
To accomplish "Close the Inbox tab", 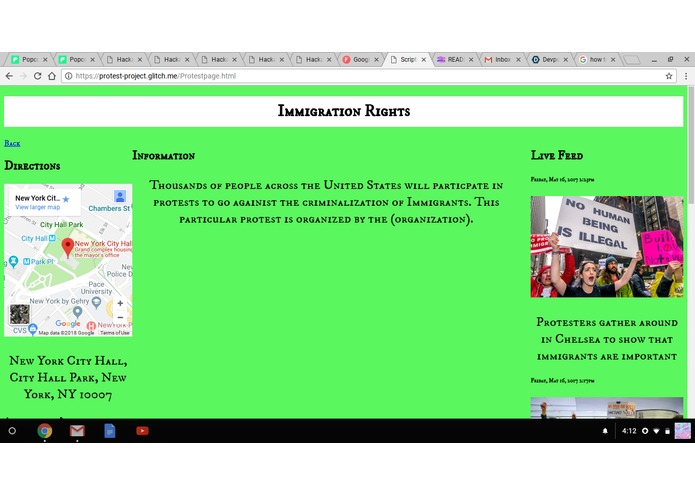I will [x=518, y=59].
